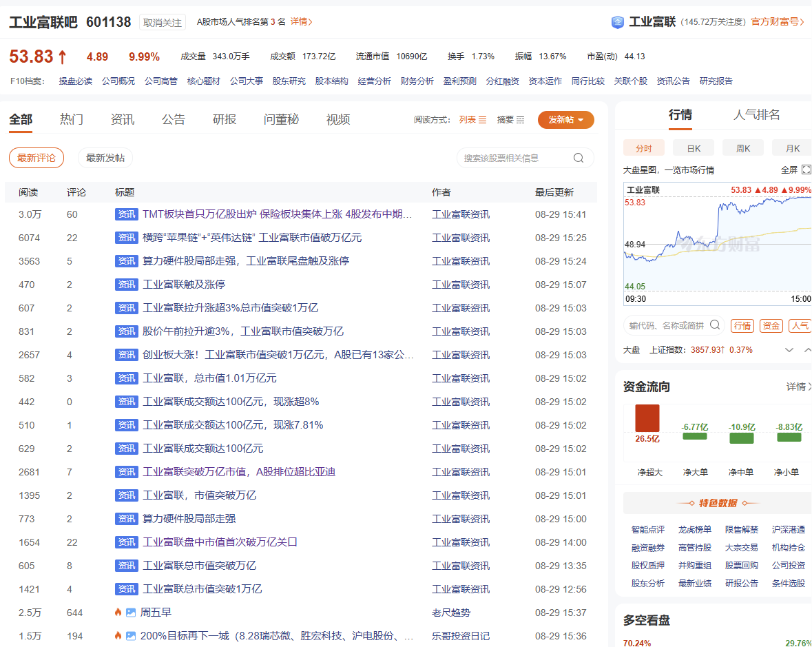Switch chart to 周K view

point(743,148)
